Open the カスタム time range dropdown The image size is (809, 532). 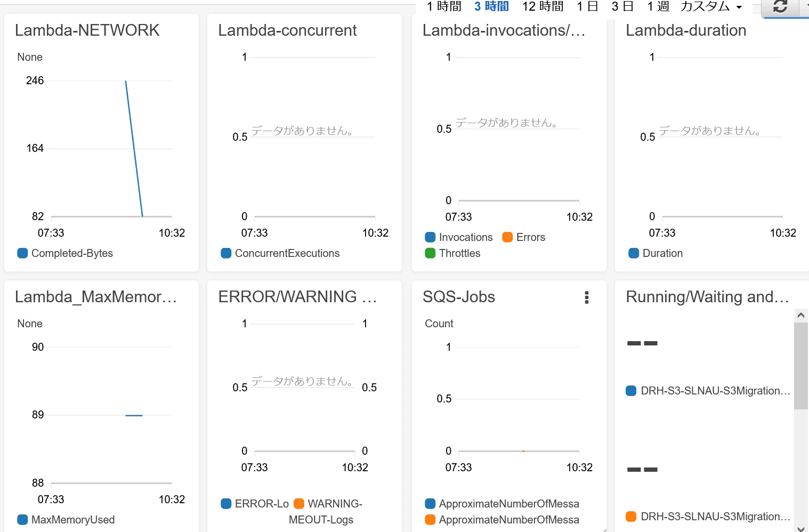(711, 6)
